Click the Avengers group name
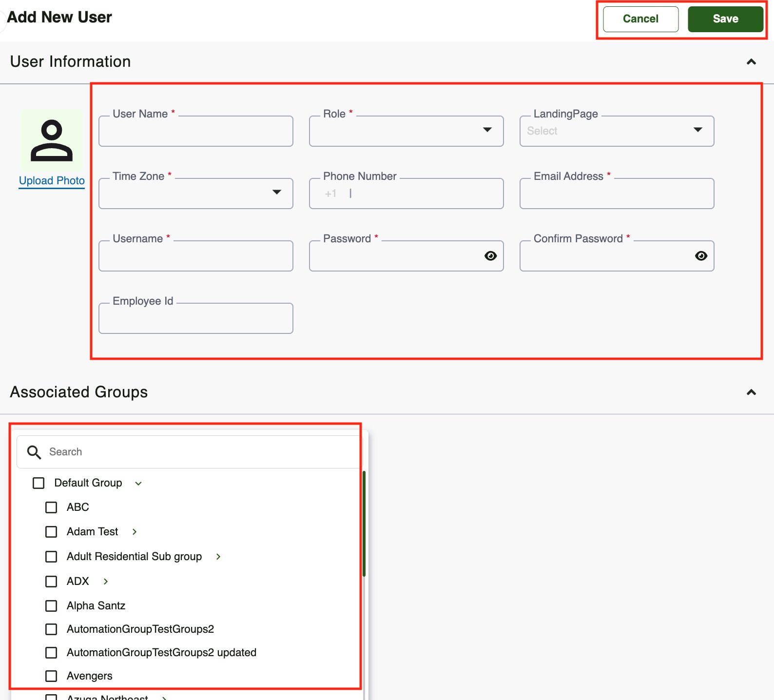The image size is (774, 700). pos(90,676)
